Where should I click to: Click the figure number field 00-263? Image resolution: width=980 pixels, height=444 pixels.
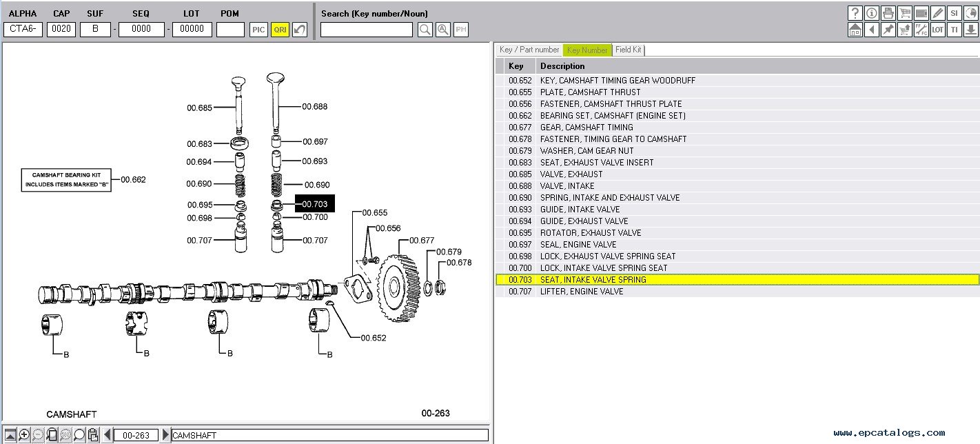(136, 435)
